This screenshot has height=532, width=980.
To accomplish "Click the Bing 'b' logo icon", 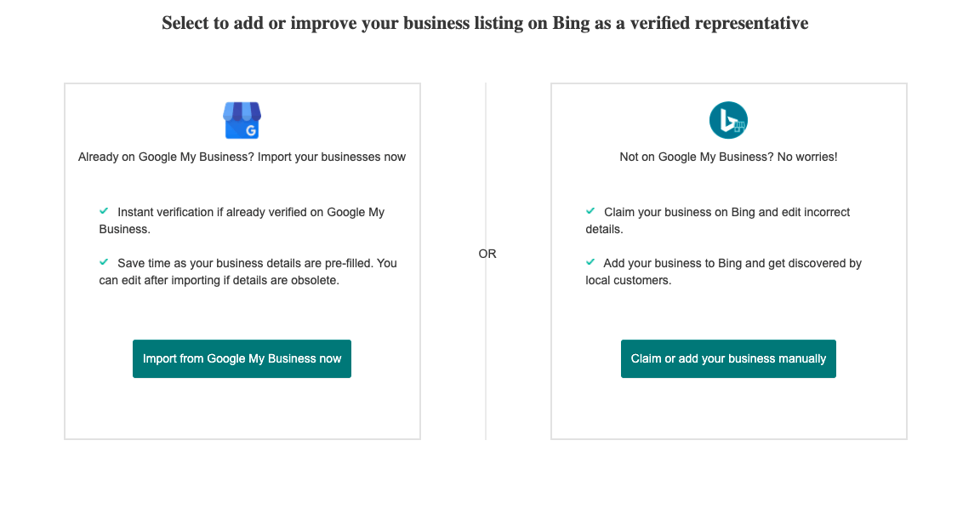I will (726, 120).
